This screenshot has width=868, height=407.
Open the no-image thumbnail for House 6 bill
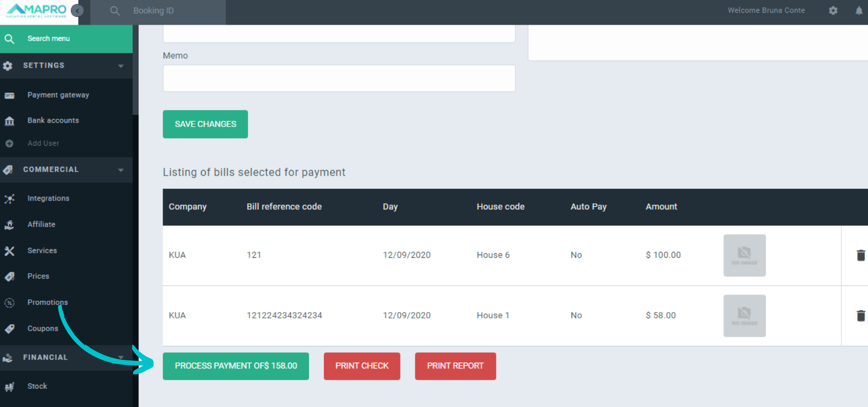[x=744, y=256]
